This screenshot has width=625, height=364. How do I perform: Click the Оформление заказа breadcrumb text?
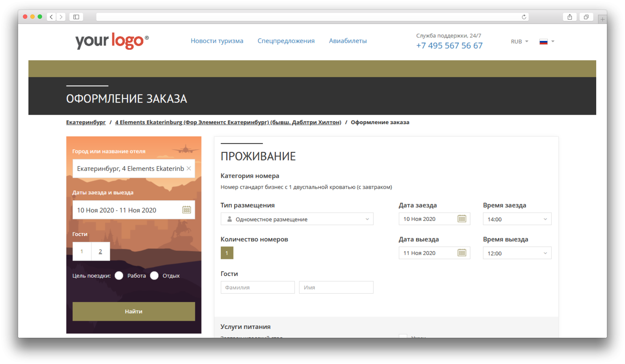click(380, 122)
